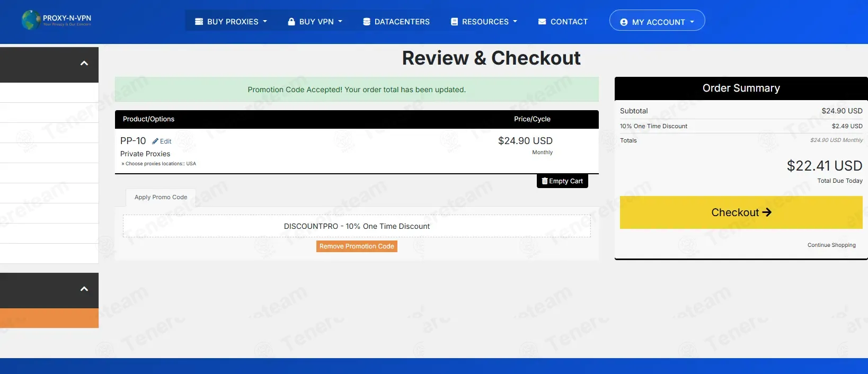Collapse the lower sidebar panel chevron
868x374 pixels.
(84, 289)
